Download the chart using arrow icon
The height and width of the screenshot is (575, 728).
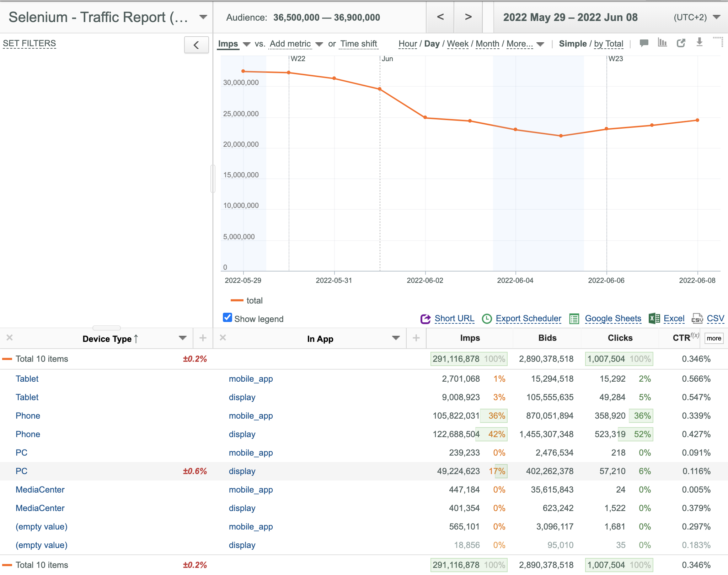pyautogui.click(x=700, y=42)
